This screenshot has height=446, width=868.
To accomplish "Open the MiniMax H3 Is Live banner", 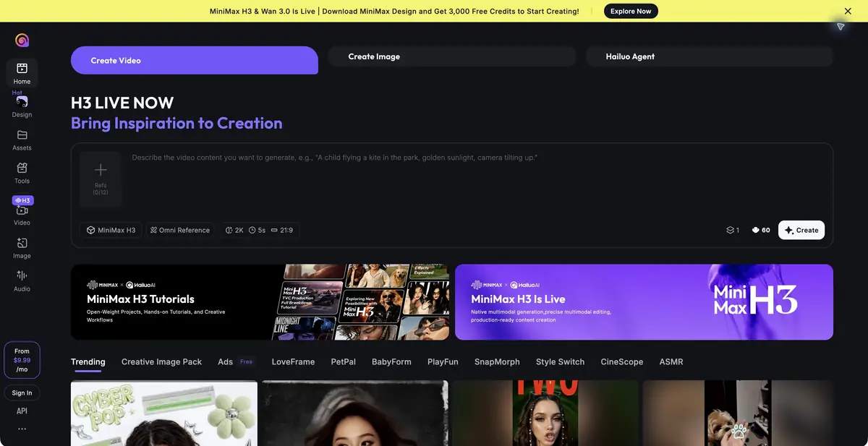I will pos(644,302).
